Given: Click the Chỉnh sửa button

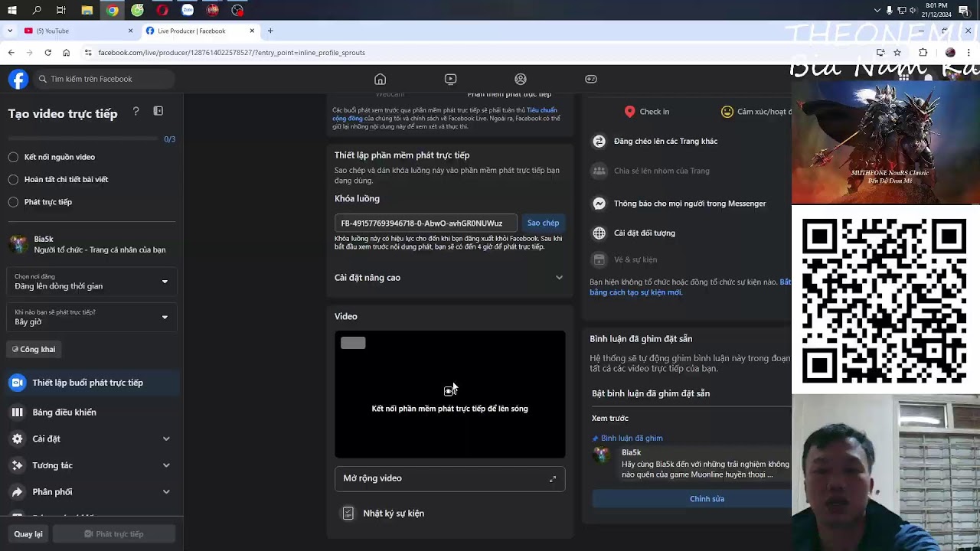Looking at the screenshot, I should [707, 499].
